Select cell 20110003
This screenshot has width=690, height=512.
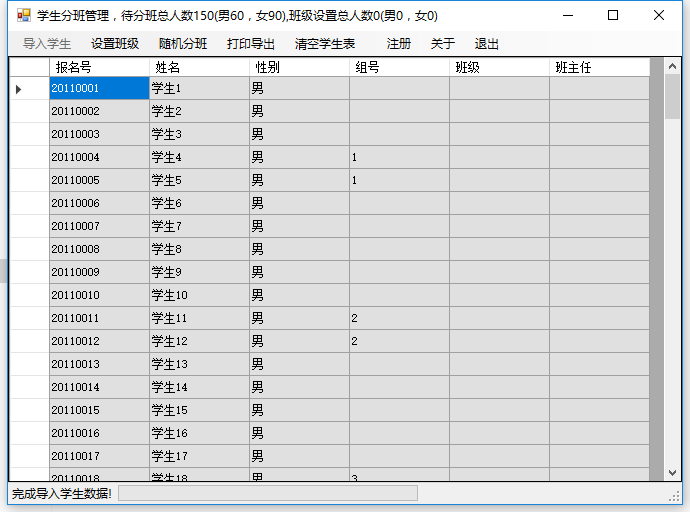[x=99, y=134]
